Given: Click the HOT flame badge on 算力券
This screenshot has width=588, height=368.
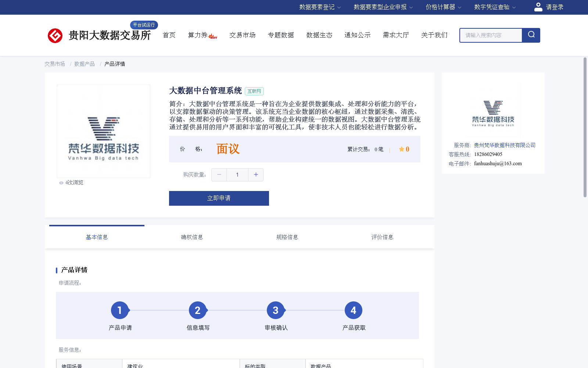Looking at the screenshot, I should pos(213,36).
